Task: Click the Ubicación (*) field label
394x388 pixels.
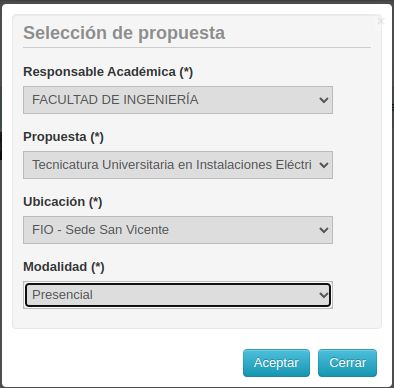Action: pos(62,202)
